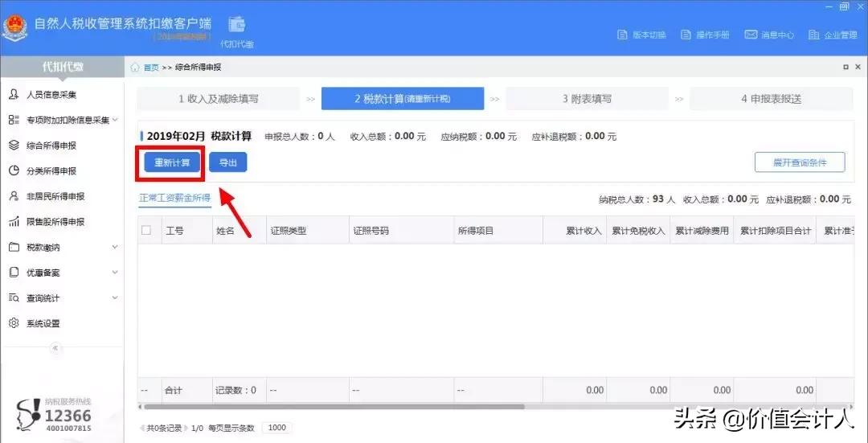
Task: Click the 共0条记录 pagination text
Action: coord(165,428)
